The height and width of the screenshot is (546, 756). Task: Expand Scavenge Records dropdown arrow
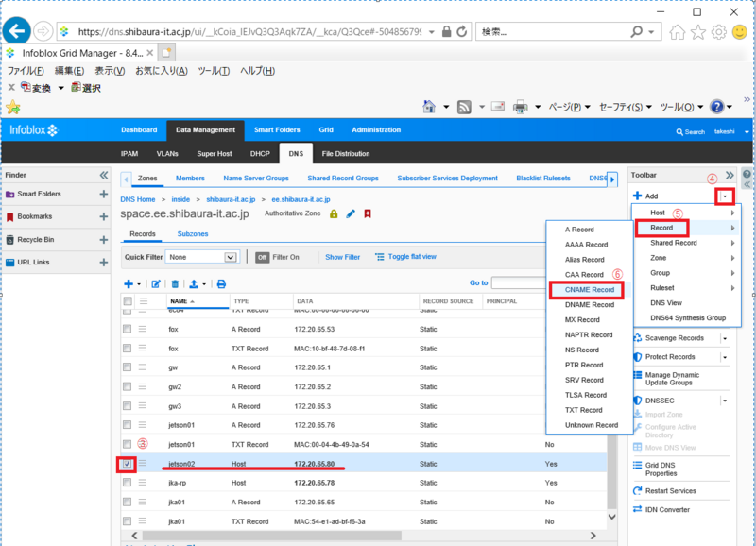click(x=725, y=338)
